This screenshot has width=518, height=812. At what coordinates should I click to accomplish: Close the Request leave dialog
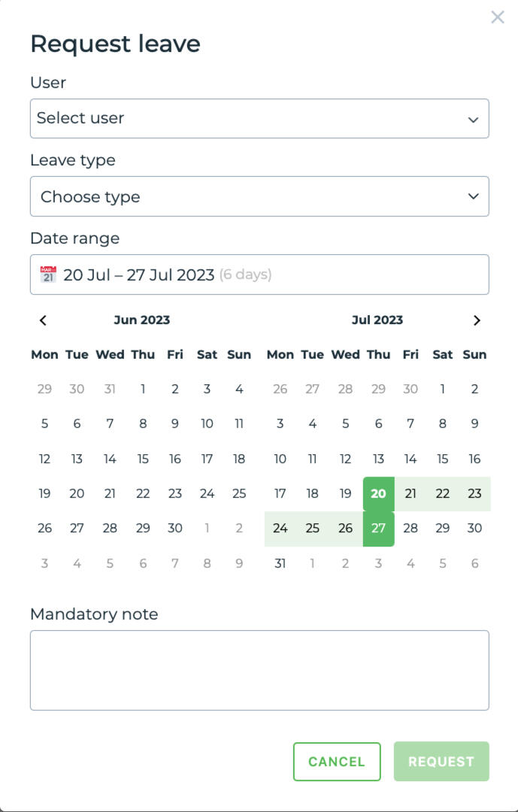tap(497, 17)
